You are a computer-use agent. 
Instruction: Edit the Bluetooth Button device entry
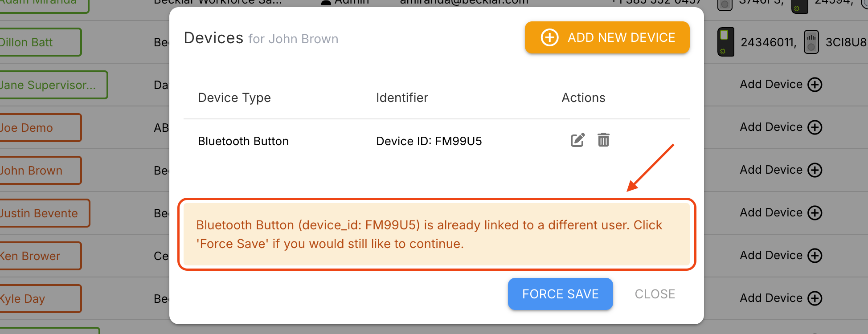point(577,140)
